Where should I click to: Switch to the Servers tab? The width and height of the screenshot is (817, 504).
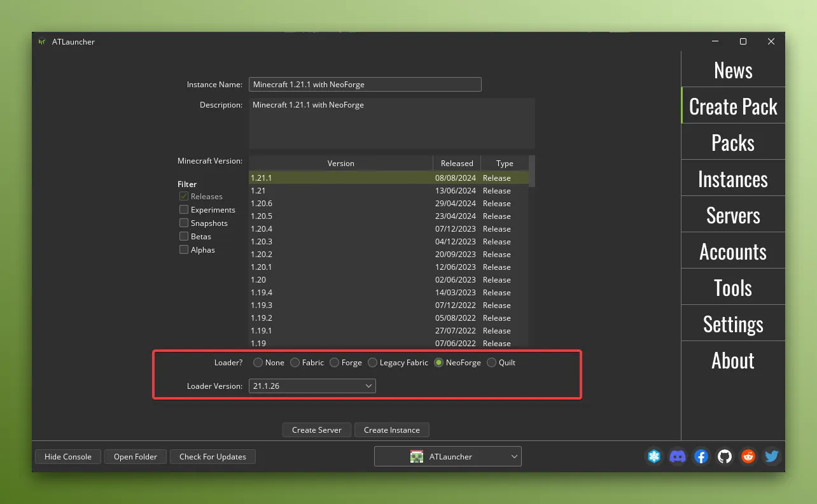point(732,215)
